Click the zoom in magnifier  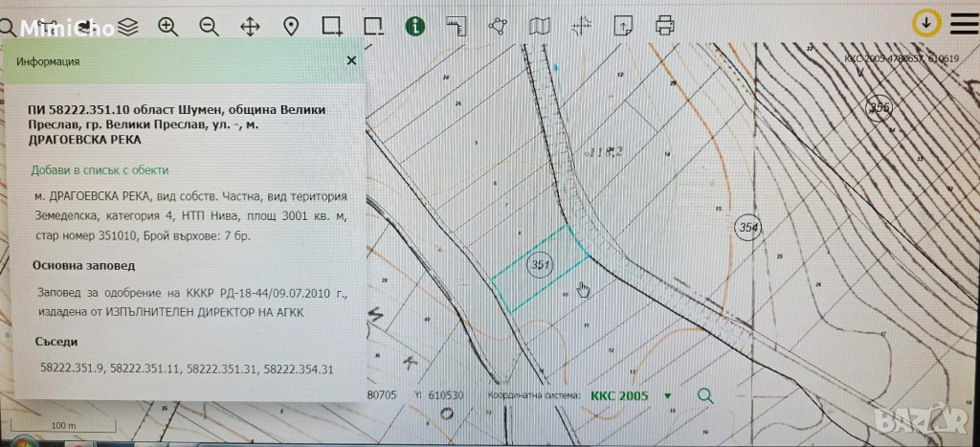pos(168,27)
